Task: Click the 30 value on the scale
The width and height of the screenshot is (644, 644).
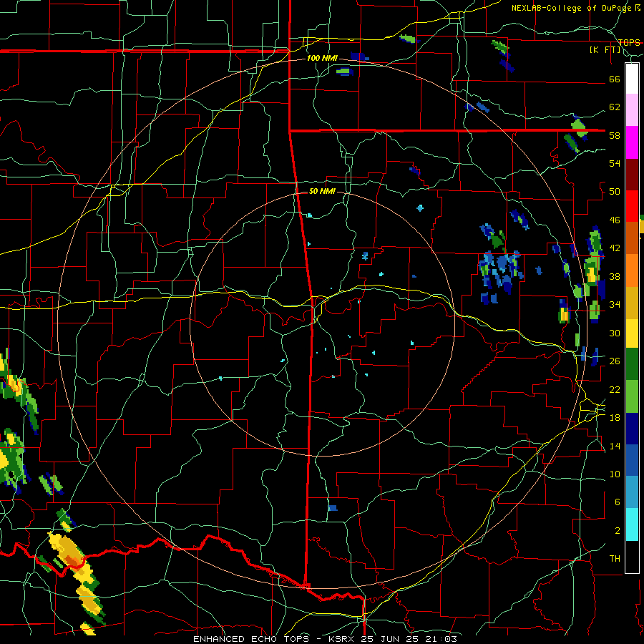Action: (615, 333)
